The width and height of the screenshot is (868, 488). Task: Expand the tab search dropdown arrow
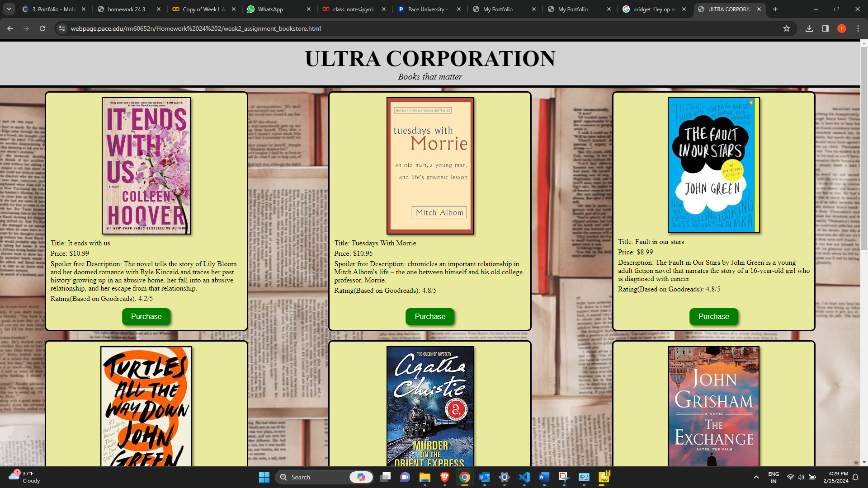(x=9, y=9)
